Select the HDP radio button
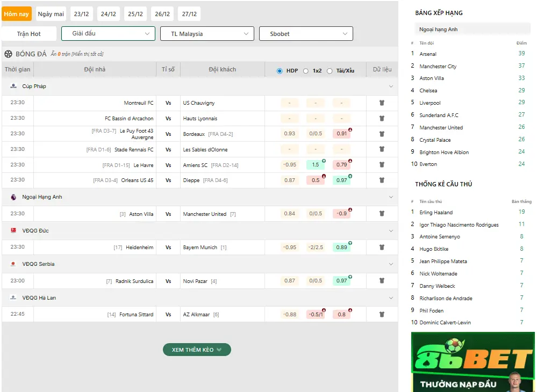This screenshot has height=392, width=537. [280, 71]
